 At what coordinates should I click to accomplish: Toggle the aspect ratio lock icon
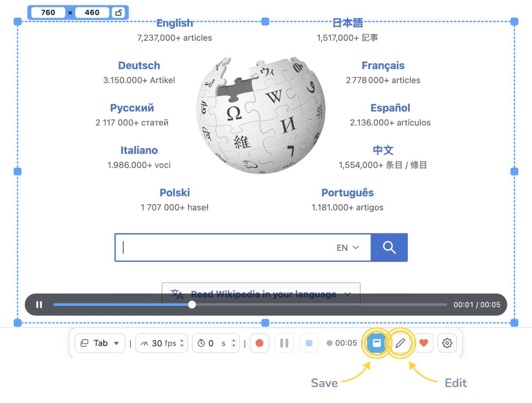pos(119,13)
